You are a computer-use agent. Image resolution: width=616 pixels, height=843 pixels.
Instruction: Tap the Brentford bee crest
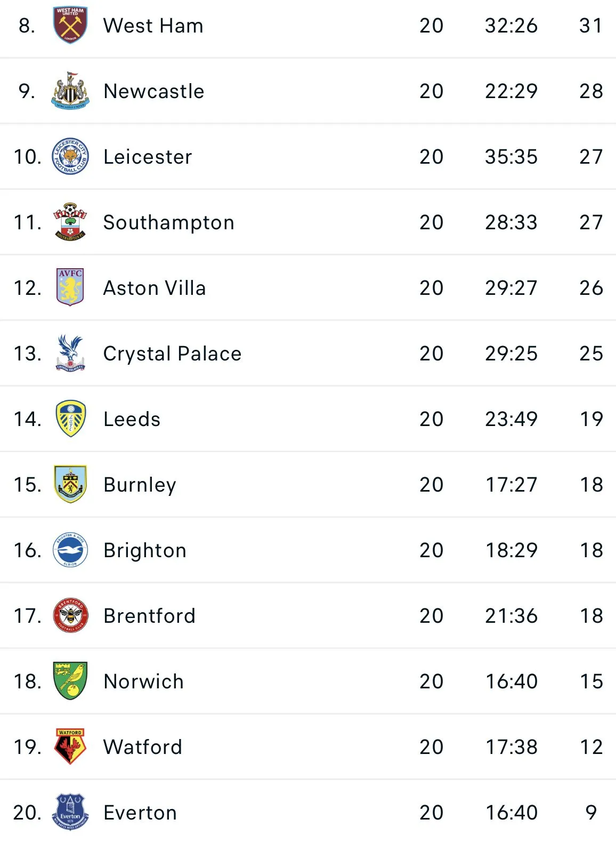click(x=70, y=615)
